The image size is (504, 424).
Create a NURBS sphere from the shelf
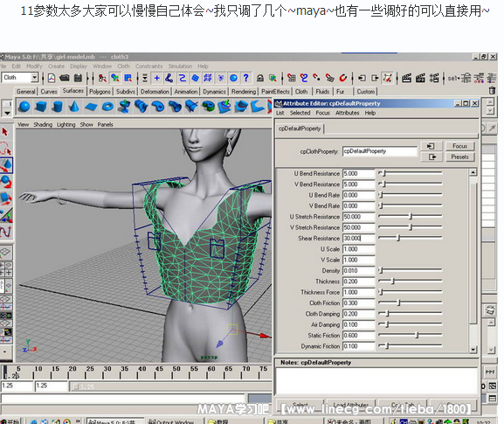point(24,107)
